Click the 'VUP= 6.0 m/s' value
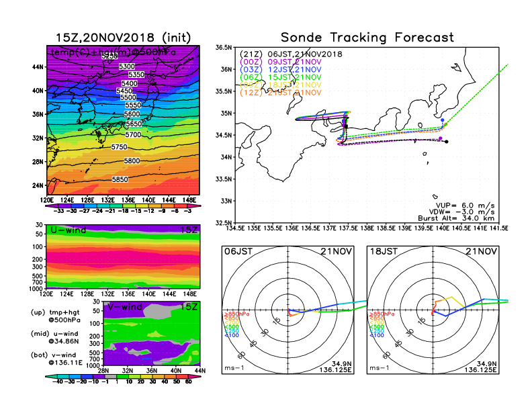Screen dimensions: 532x411 point(465,205)
